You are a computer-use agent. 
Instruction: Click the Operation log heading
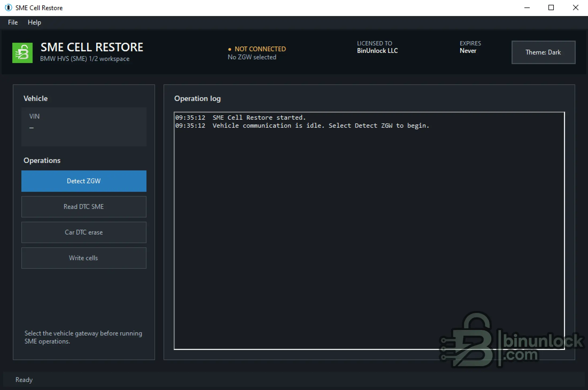pyautogui.click(x=198, y=99)
